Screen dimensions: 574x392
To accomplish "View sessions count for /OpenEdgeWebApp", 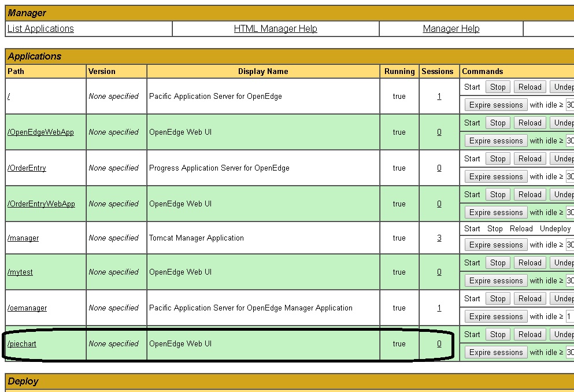I will [x=439, y=132].
